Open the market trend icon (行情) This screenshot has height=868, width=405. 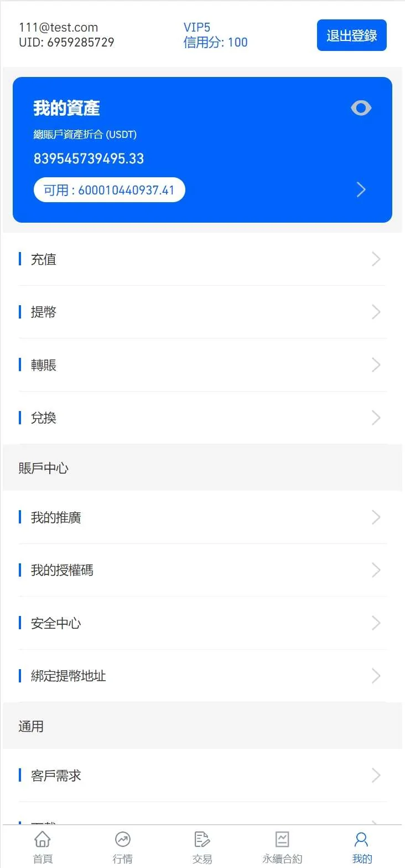pyautogui.click(x=122, y=839)
